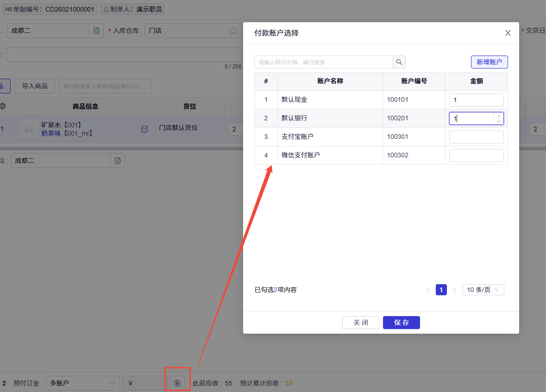This screenshot has height=392, width=546.
Task: Click the remarks text area
Action: (124, 55)
